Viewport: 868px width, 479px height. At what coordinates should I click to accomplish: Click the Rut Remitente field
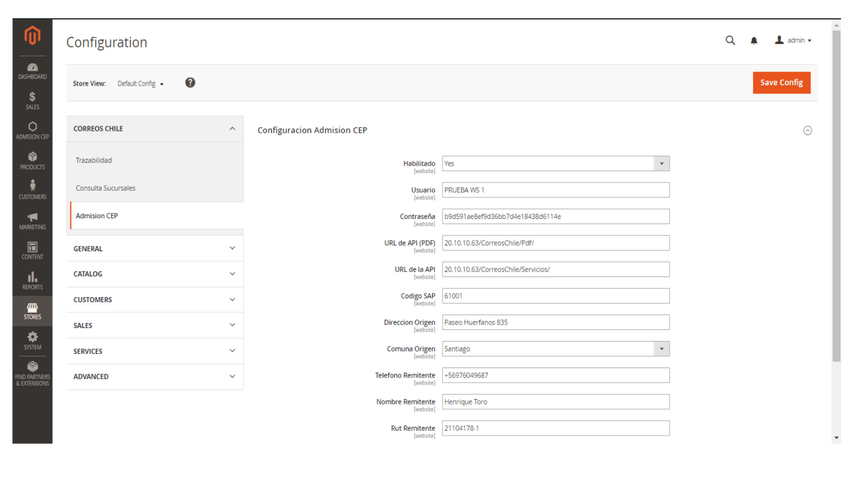(556, 428)
